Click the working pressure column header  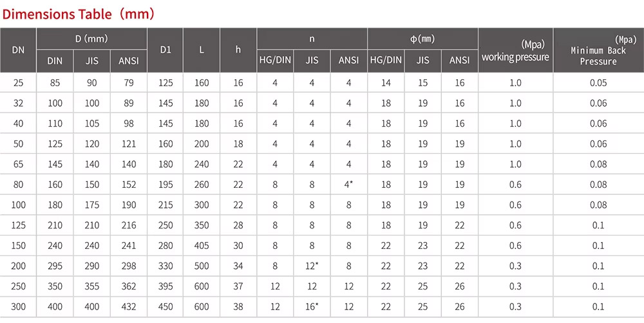coord(515,51)
